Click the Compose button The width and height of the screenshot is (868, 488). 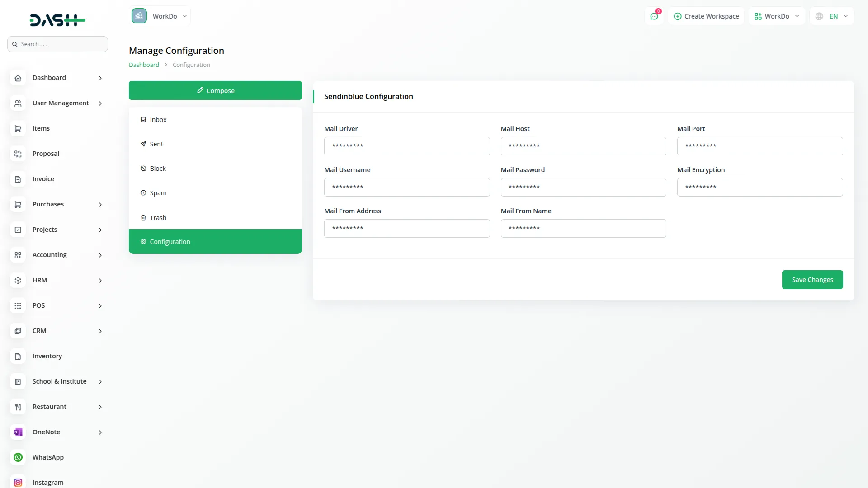click(215, 90)
